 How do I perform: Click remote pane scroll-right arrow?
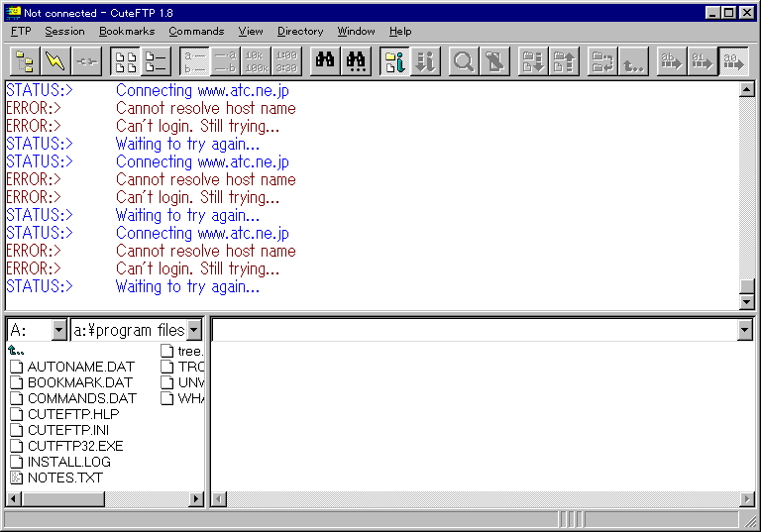(747, 498)
